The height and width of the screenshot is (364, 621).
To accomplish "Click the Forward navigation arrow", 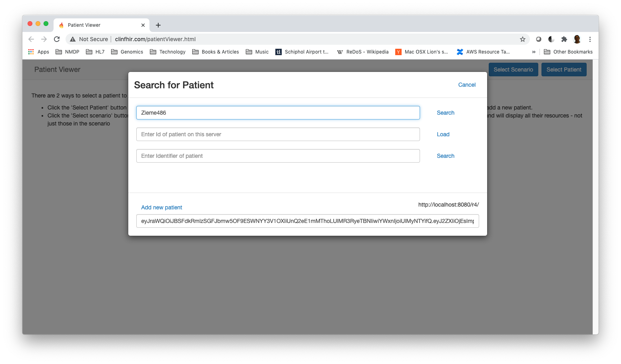I will pos(44,39).
